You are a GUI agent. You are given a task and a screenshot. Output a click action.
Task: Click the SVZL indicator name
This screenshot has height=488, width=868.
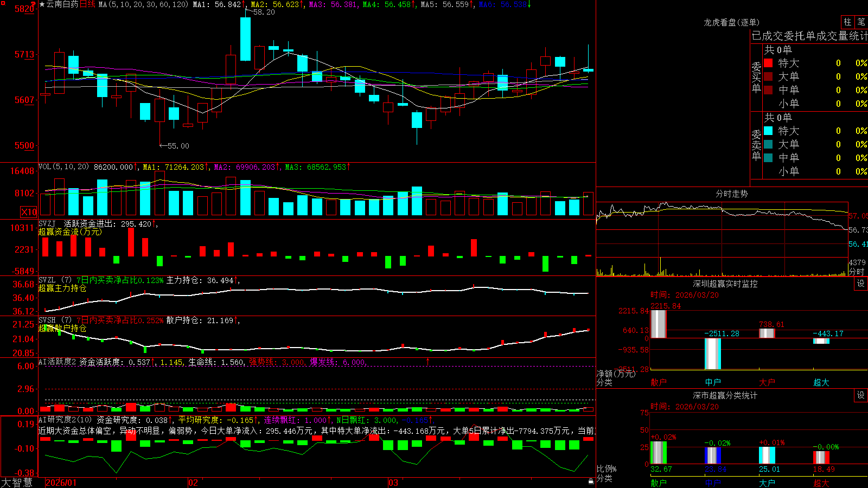coord(47,280)
